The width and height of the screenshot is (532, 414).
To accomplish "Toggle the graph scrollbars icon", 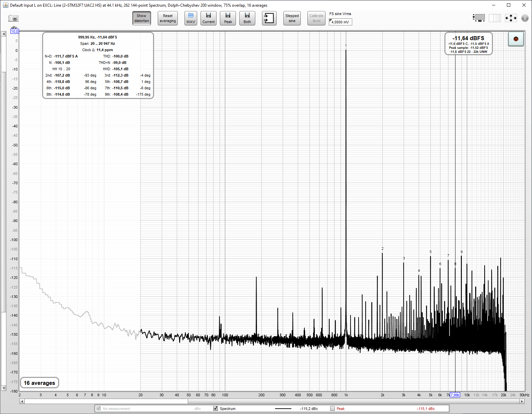I will pos(479,18).
